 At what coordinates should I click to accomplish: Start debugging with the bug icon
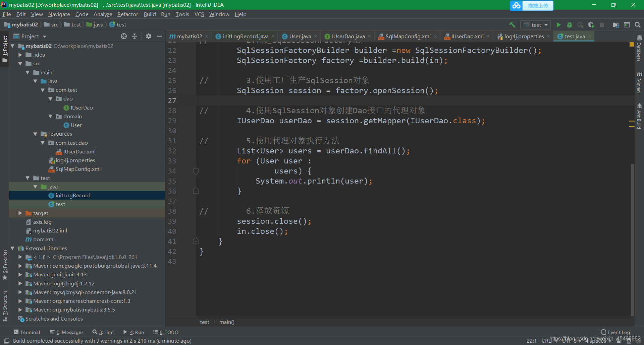(x=569, y=25)
